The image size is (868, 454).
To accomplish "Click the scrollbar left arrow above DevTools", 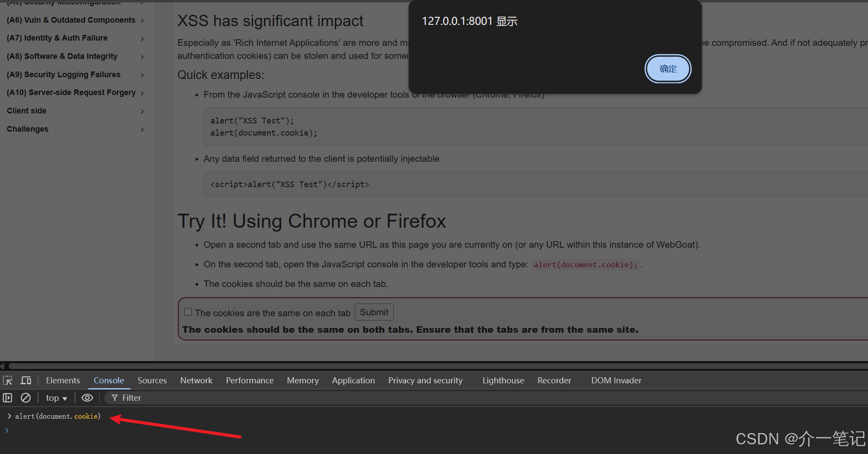I will click(3, 366).
